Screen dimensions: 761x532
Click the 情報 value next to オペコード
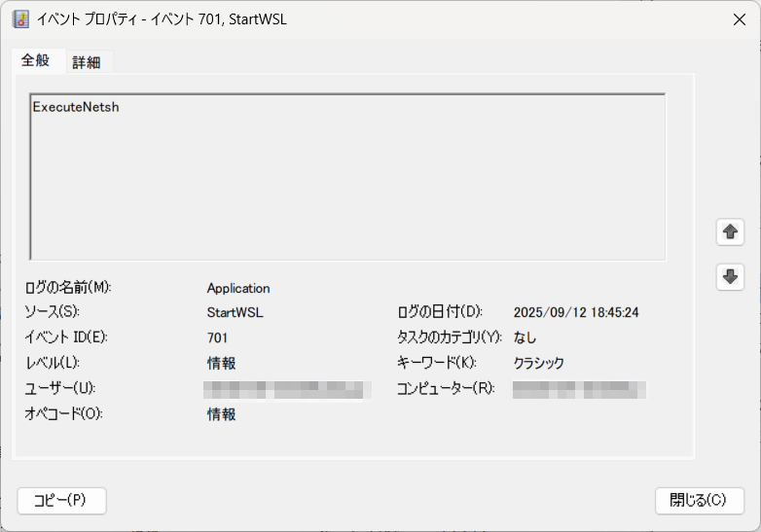click(221, 414)
